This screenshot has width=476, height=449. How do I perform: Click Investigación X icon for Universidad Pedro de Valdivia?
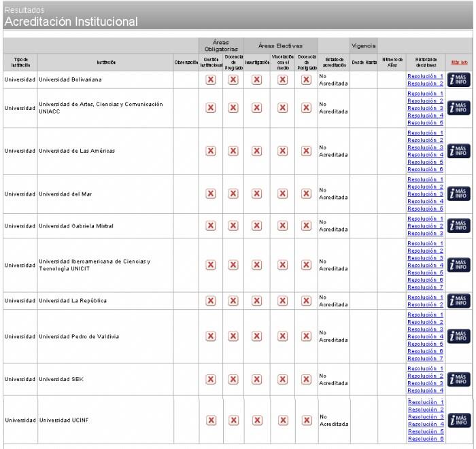coord(256,336)
